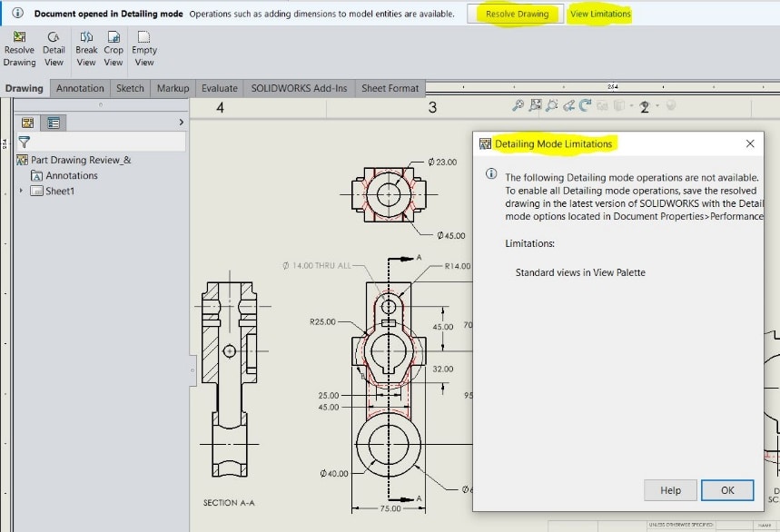The width and height of the screenshot is (780, 532).
Task: Click Zoom to Fit magnifier icon
Action: [x=518, y=106]
